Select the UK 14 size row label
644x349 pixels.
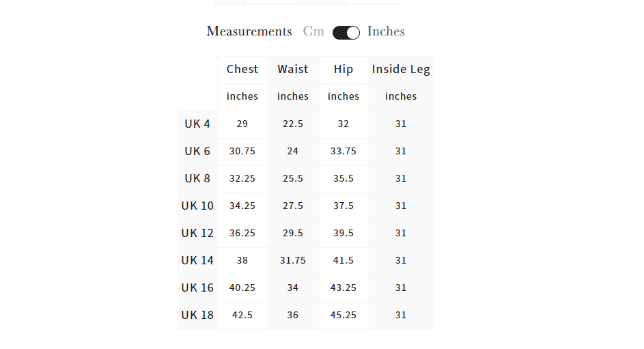coord(197,261)
